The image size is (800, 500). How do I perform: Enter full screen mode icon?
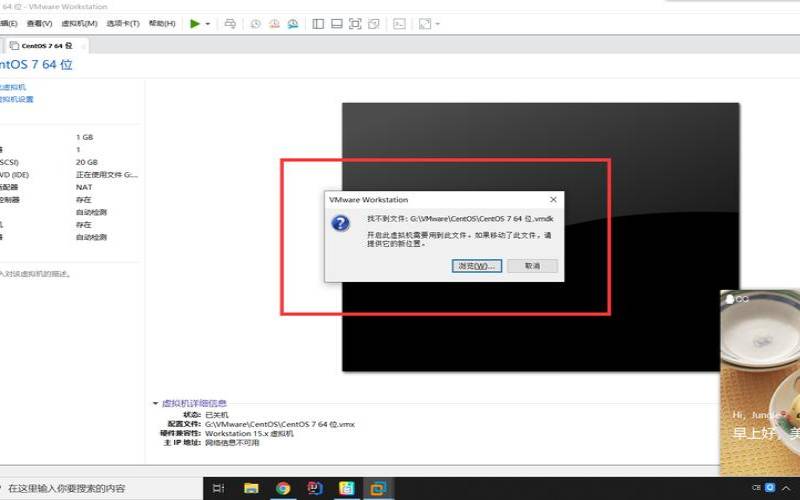point(355,23)
